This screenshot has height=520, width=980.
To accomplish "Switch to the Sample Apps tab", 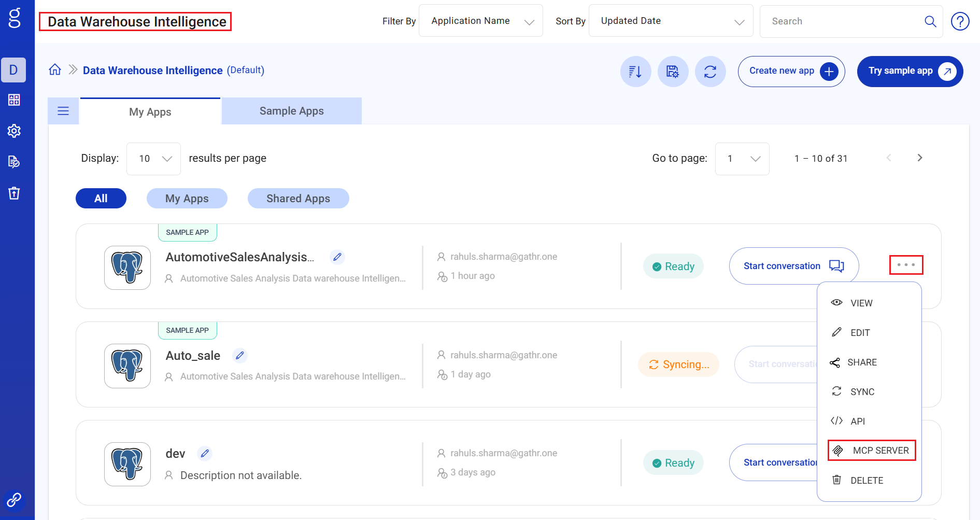I will pos(291,111).
